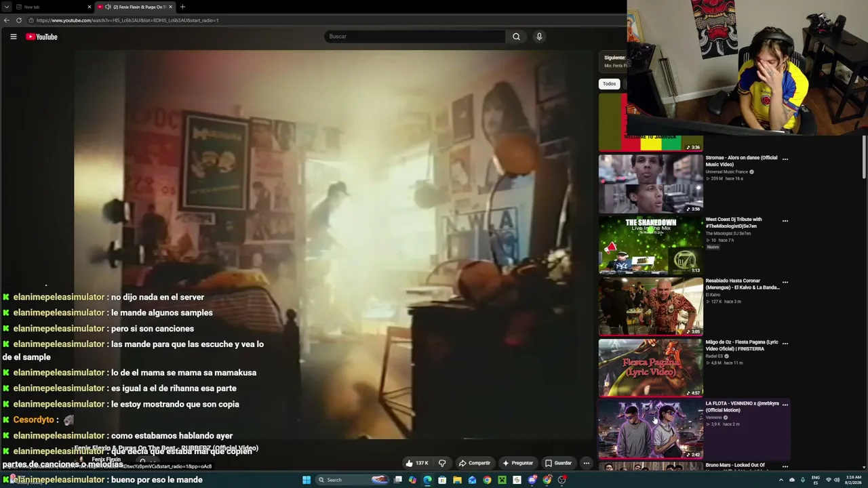Image resolution: width=868 pixels, height=488 pixels.
Task: Open the Stromae Alors on danse thumbnail
Action: [x=651, y=184]
